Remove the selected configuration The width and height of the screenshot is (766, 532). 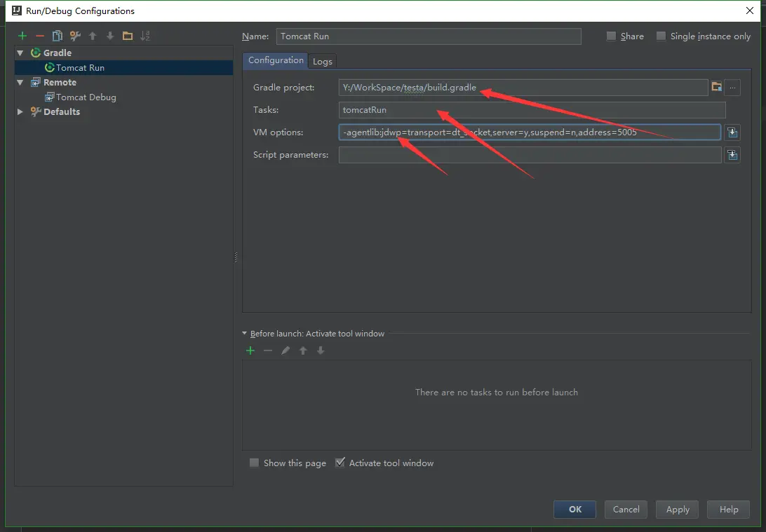(x=40, y=36)
